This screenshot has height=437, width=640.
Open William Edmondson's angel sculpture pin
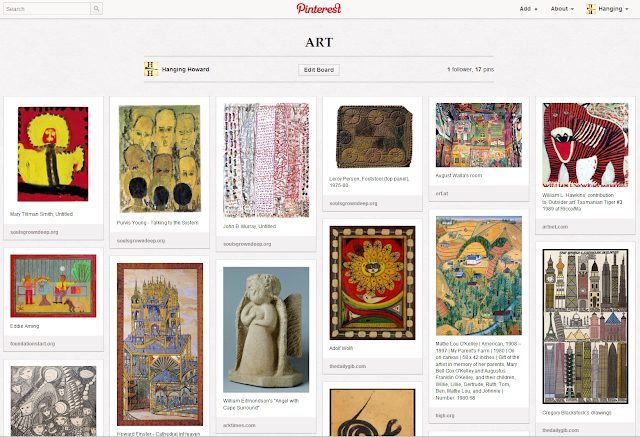pos(266,330)
